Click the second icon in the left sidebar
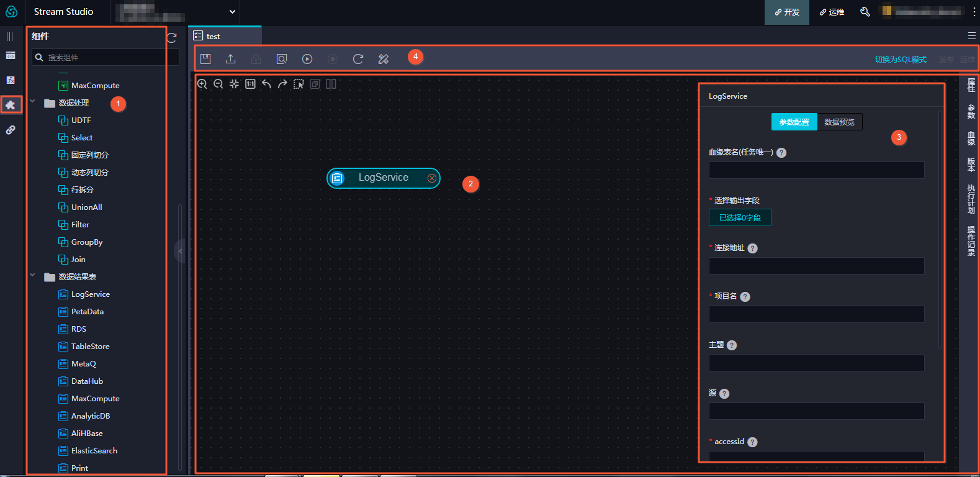Screen dimensions: 980x477 click(x=11, y=55)
